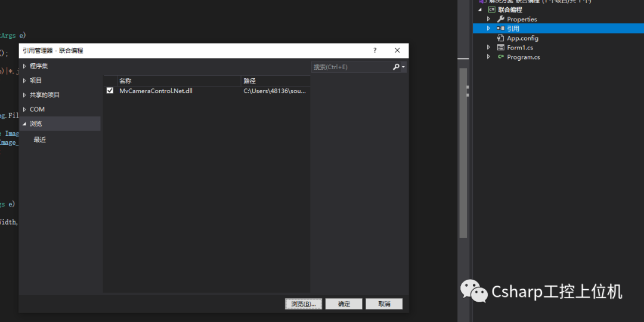Collapse the 联合编程 project node
This screenshot has width=644, height=322.
[479, 10]
